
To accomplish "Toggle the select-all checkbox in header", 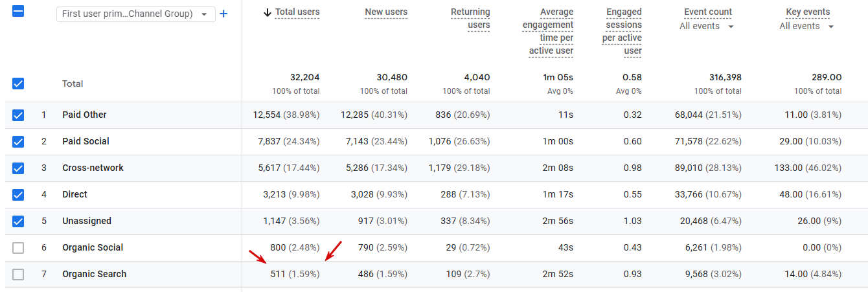I will click(18, 11).
